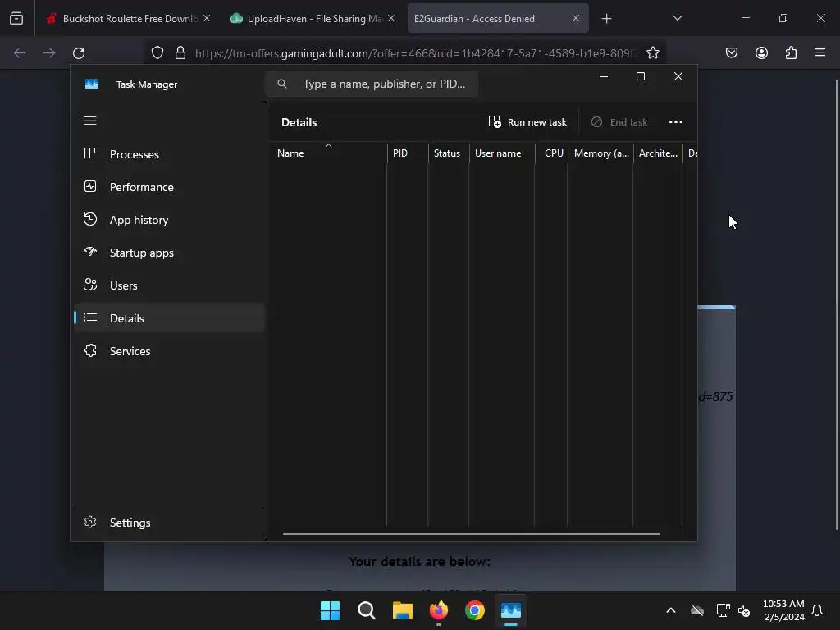The width and height of the screenshot is (840, 630).
Task: Show hidden system tray icons
Action: pos(671,610)
